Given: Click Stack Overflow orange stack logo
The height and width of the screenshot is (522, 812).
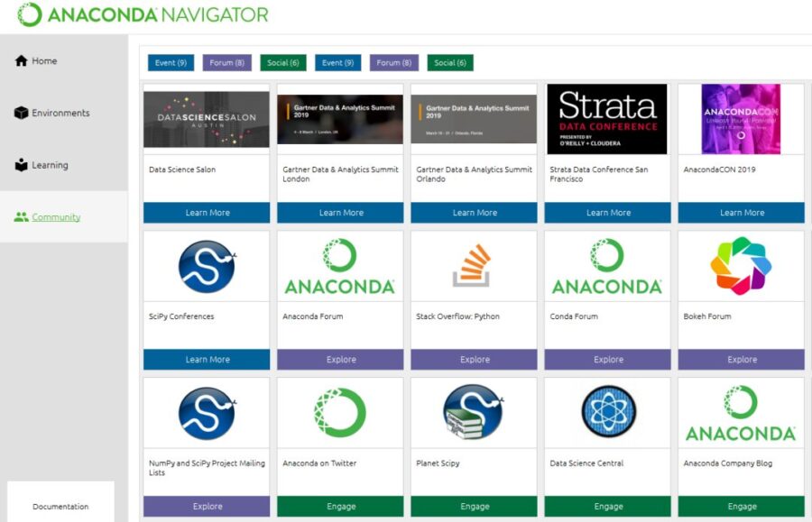Looking at the screenshot, I should (472, 265).
